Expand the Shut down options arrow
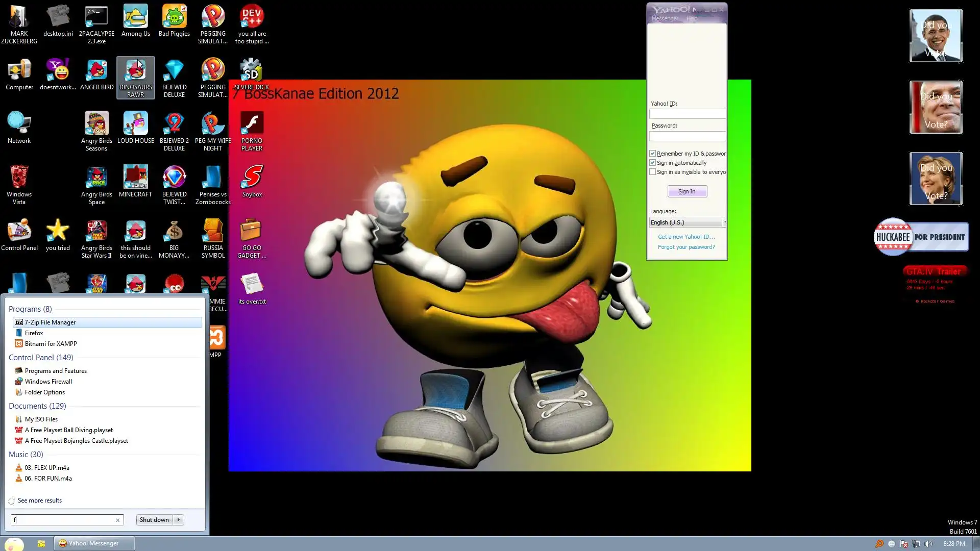Viewport: 980px width, 551px height. [x=179, y=520]
